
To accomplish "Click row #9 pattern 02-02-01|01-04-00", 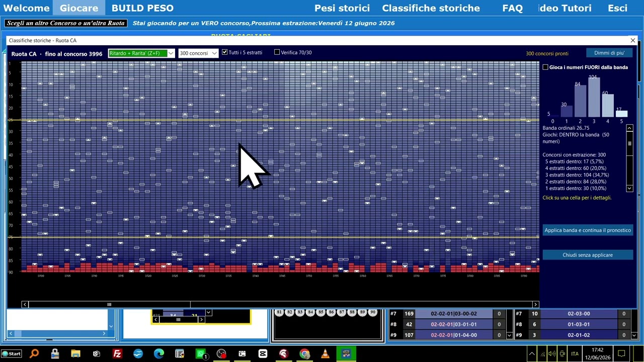I will click(x=453, y=335).
